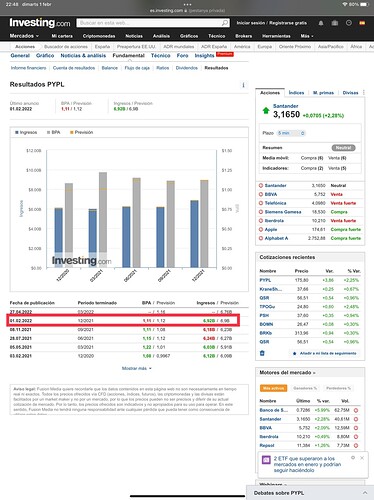Click the clock icon in header
Viewport: 374px width, 500px height.
coord(349,23)
